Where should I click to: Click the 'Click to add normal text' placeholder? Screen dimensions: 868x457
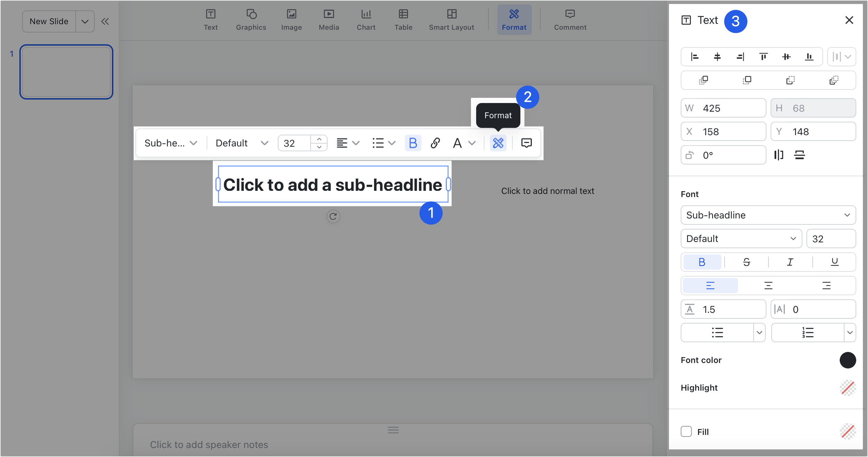click(547, 191)
